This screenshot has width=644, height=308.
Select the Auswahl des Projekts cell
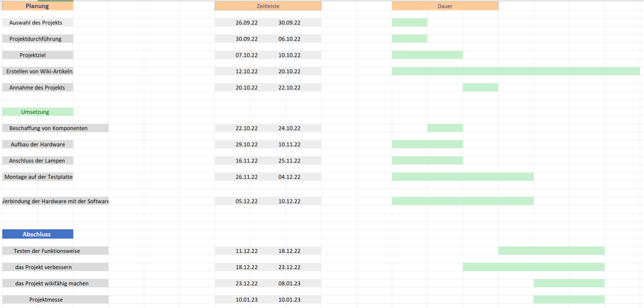[x=36, y=23]
